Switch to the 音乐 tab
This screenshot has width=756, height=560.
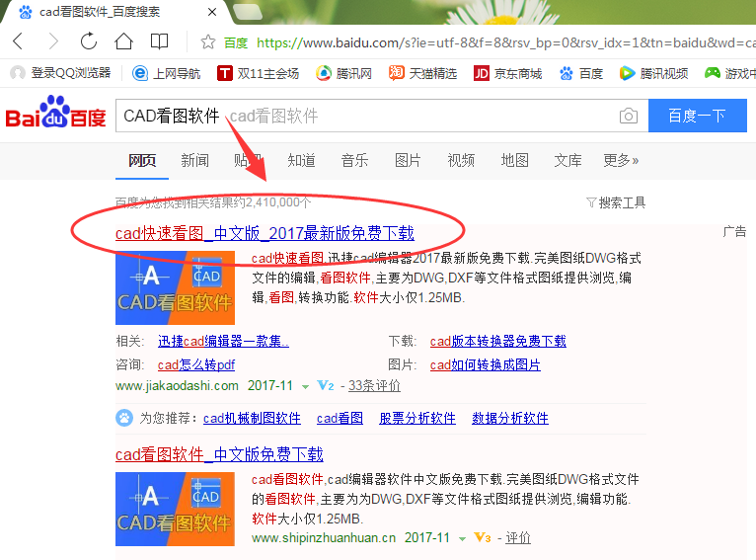354,160
